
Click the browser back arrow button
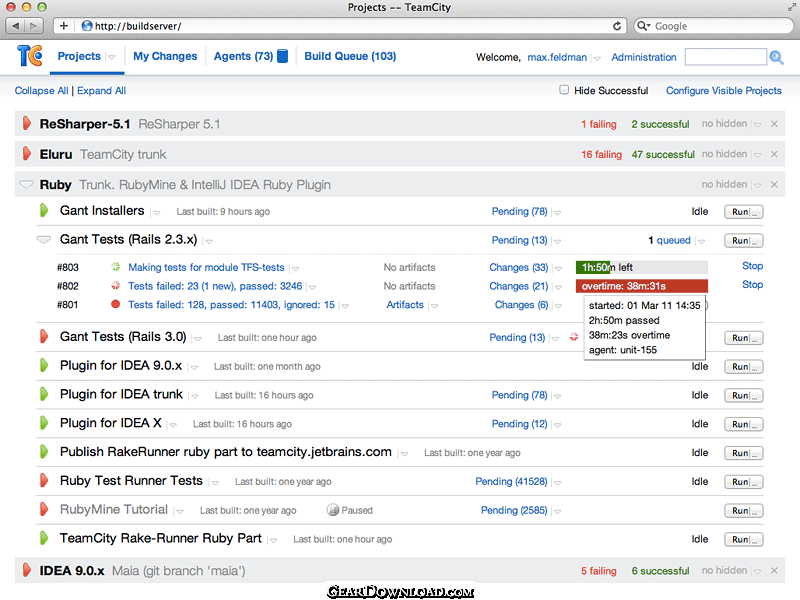click(16, 26)
